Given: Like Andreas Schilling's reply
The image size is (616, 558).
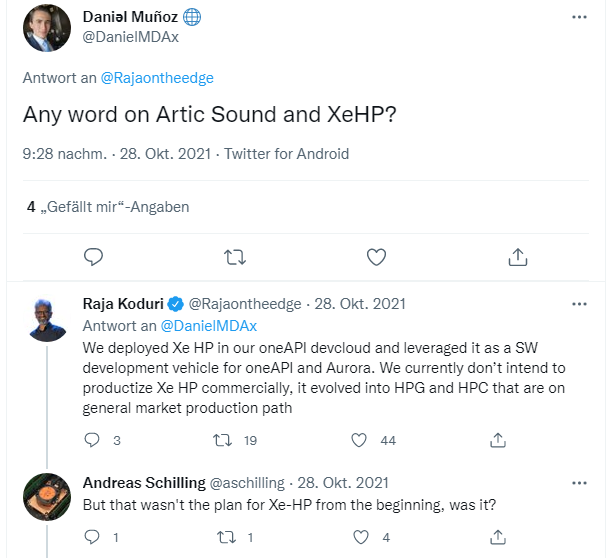Looking at the screenshot, I should tap(362, 537).
